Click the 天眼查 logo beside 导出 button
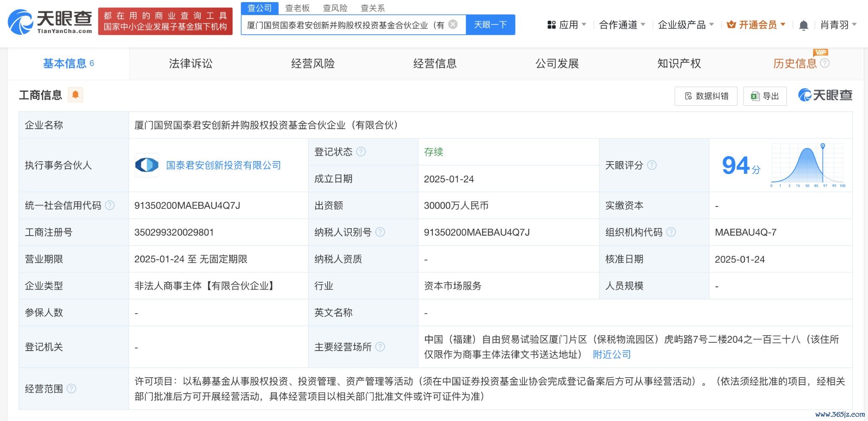Screen dimensions: 868x421 tap(825, 95)
